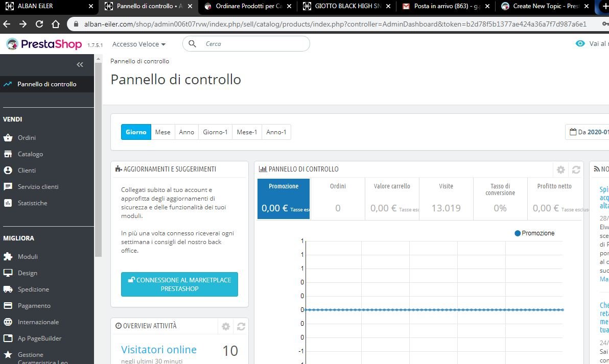Viewport: 609px width, 364px height.
Task: Click Connessione al Marketplace PrestaShop button
Action: tap(179, 284)
